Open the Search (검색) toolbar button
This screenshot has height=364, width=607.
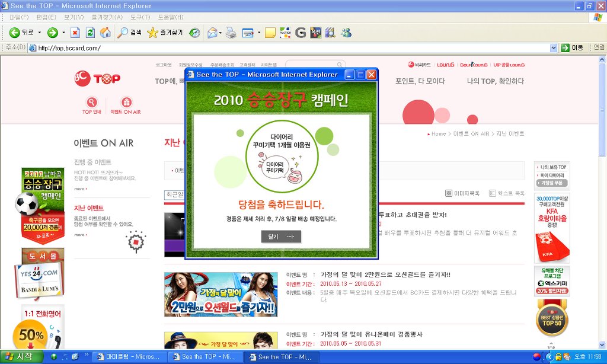pos(129,33)
